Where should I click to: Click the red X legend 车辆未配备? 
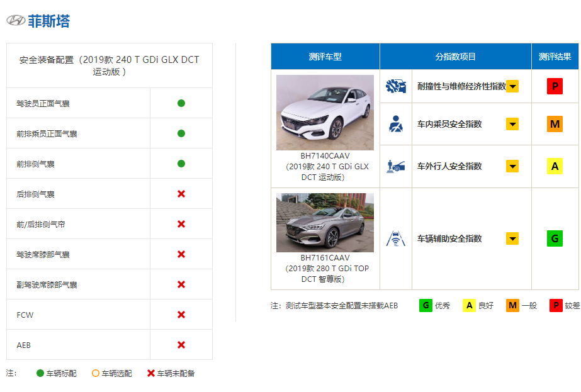151,373
